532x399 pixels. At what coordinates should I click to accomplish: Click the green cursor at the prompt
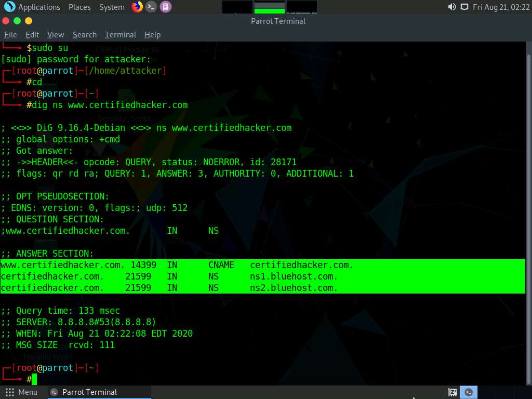tap(34, 379)
